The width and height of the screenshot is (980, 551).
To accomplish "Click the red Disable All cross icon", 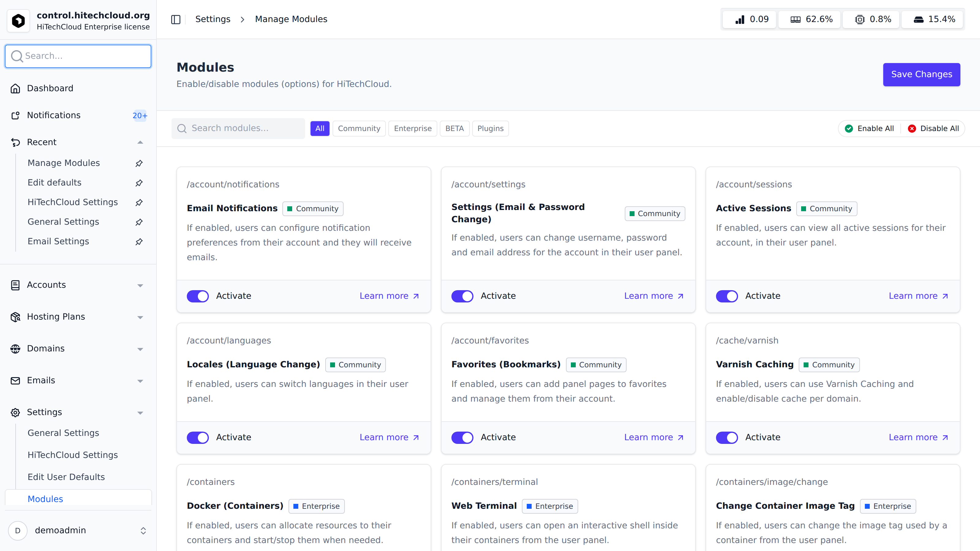I will pyautogui.click(x=912, y=129).
